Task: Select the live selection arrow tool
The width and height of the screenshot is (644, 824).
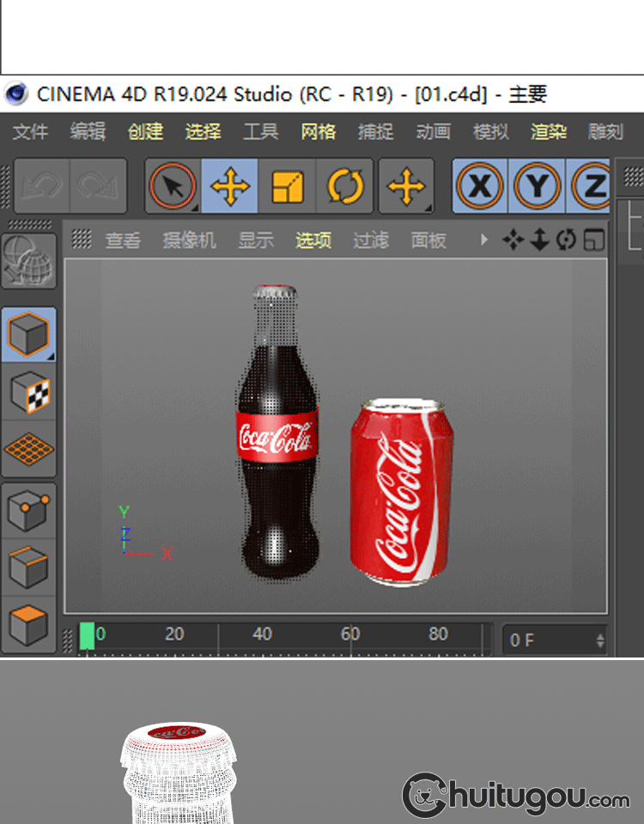Action: pos(173,186)
